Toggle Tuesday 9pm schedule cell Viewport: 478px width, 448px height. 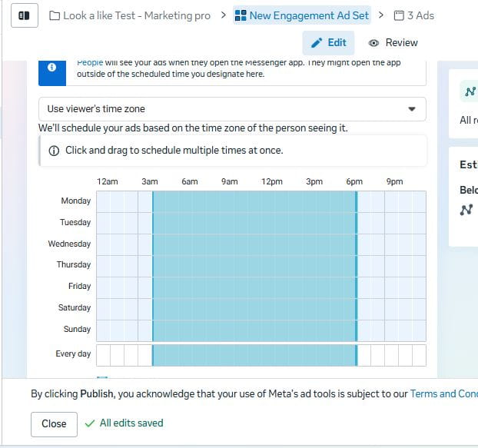[391, 224]
